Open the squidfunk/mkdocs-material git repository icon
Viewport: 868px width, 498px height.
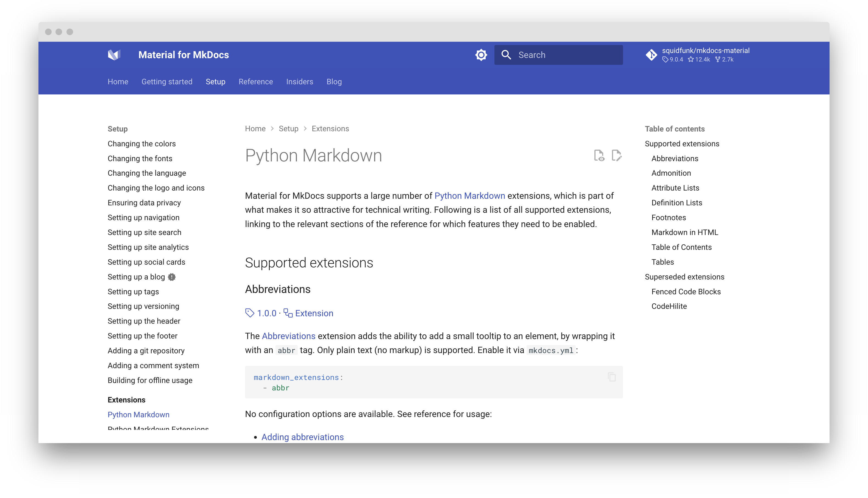tap(651, 55)
